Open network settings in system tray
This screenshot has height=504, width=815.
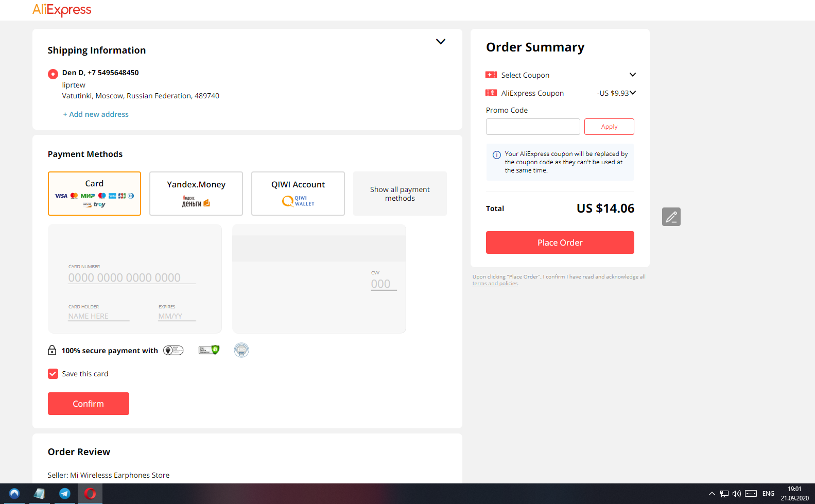[724, 494]
